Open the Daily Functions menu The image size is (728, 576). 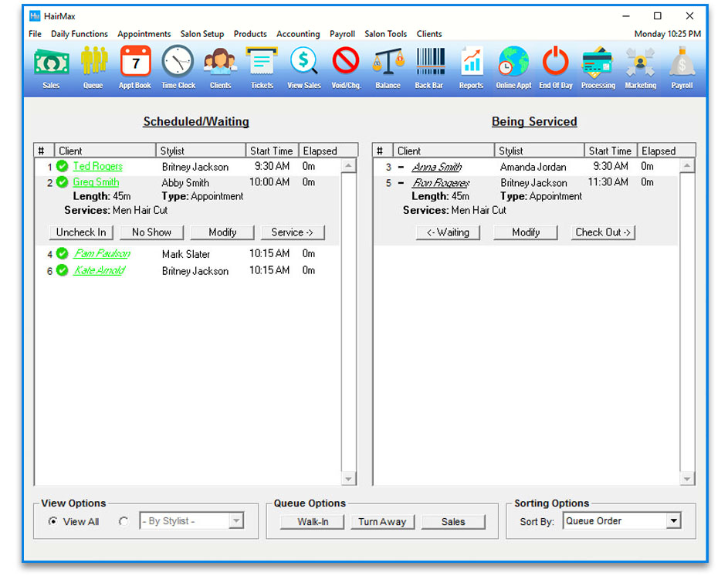pos(80,34)
